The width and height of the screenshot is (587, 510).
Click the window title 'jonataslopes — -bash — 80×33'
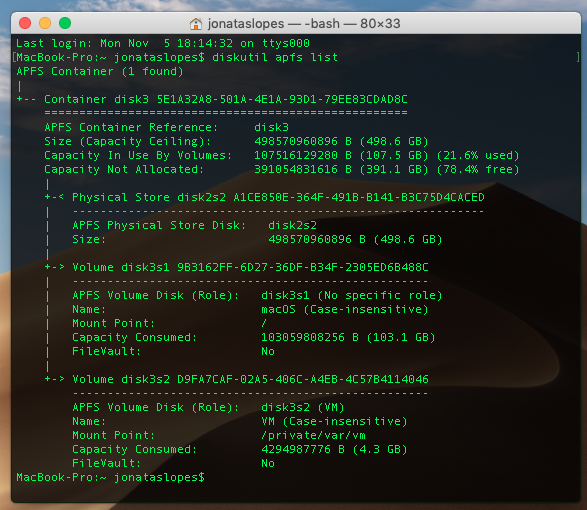tap(304, 24)
